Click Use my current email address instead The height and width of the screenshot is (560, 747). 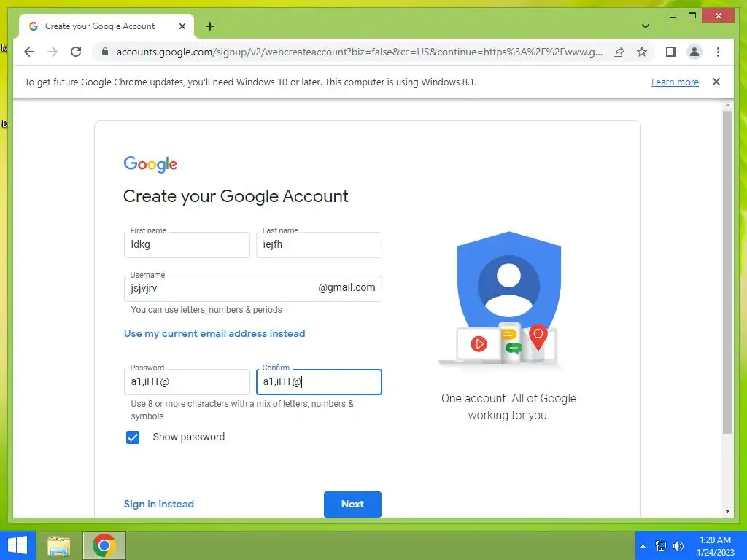214,333
